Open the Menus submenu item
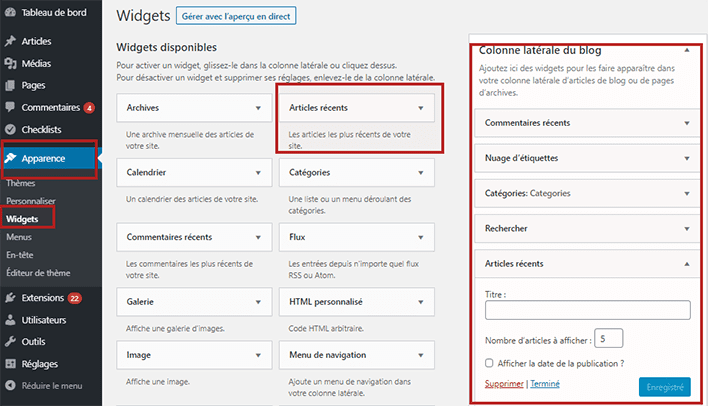 click(19, 237)
